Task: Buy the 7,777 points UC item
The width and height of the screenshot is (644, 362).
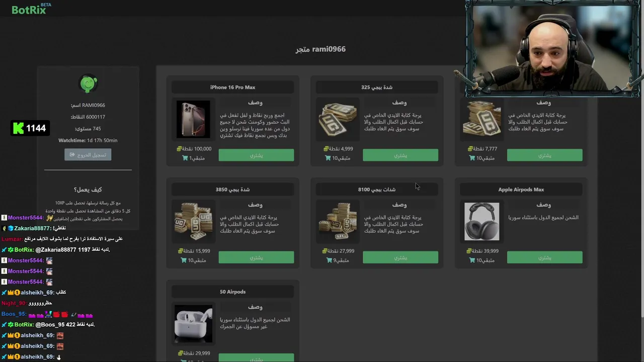Action: 545,155
